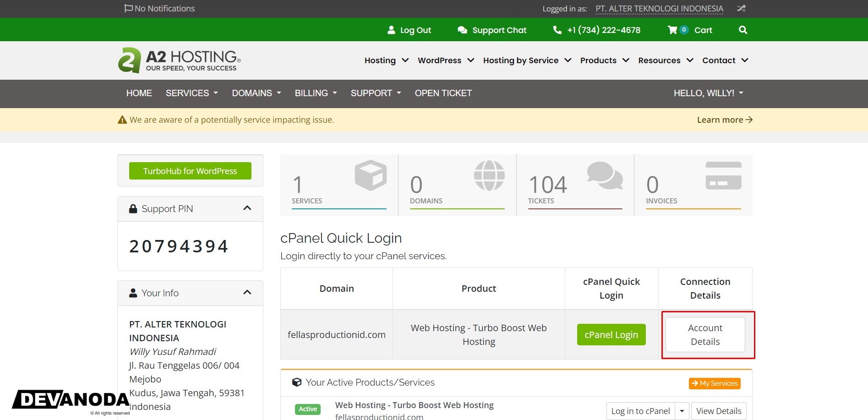Click the Cart item count badge
Viewport: 868px width, 420px height.
click(684, 30)
